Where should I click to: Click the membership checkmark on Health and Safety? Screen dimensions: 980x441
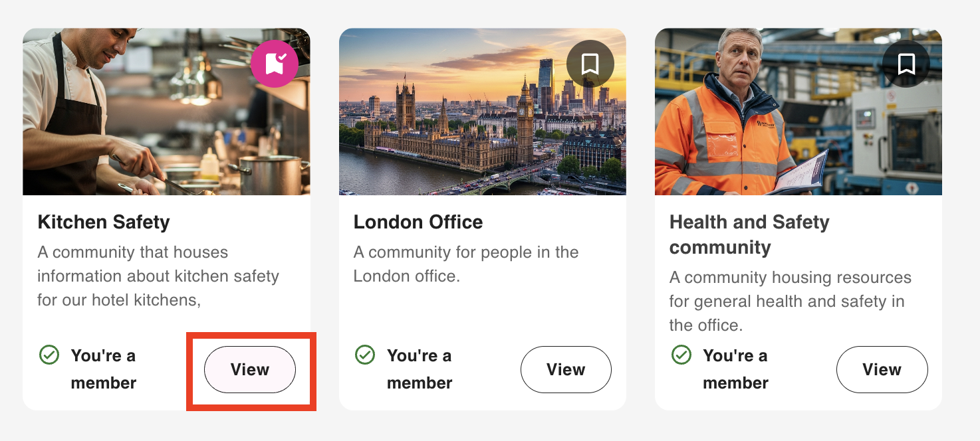coord(681,355)
